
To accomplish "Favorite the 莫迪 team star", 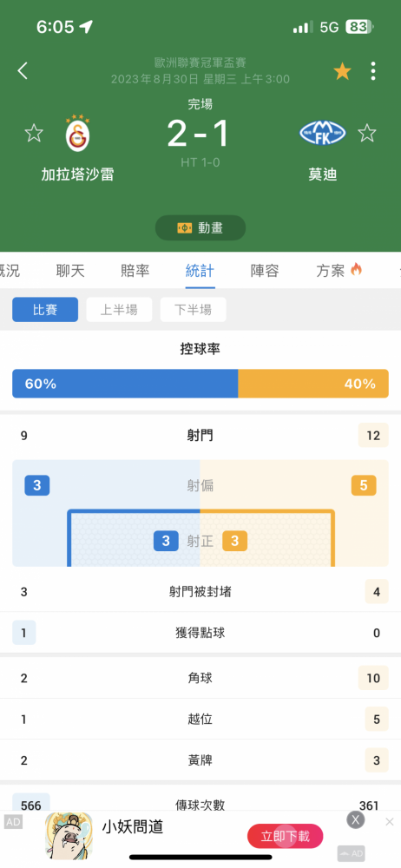I will click(x=366, y=133).
